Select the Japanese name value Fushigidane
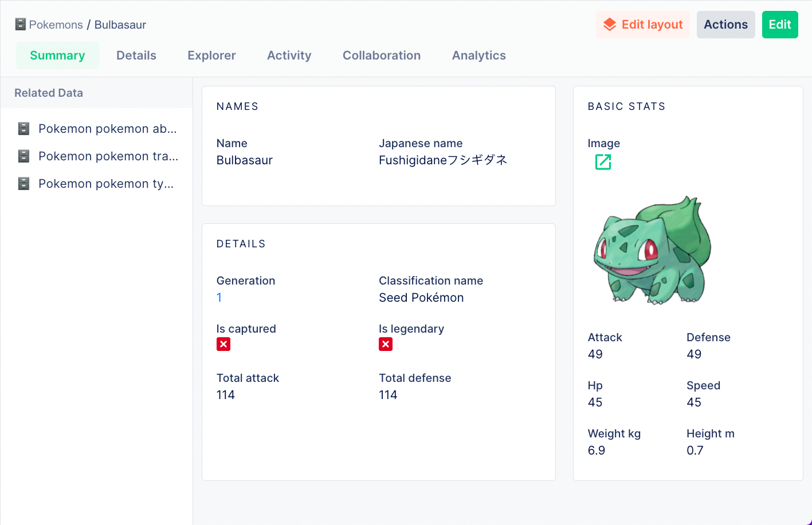 pyautogui.click(x=443, y=160)
